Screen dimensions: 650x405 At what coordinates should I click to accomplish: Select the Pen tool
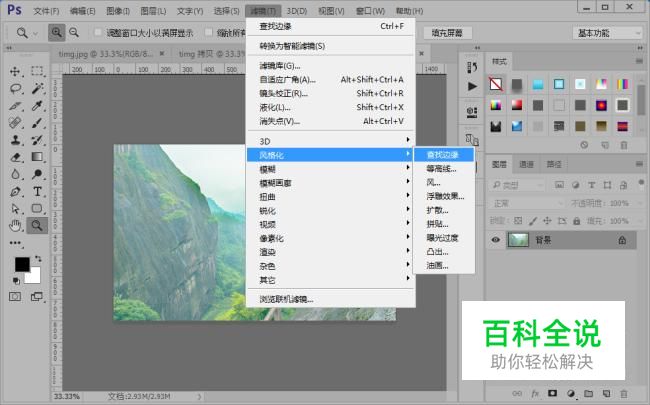pyautogui.click(x=15, y=192)
